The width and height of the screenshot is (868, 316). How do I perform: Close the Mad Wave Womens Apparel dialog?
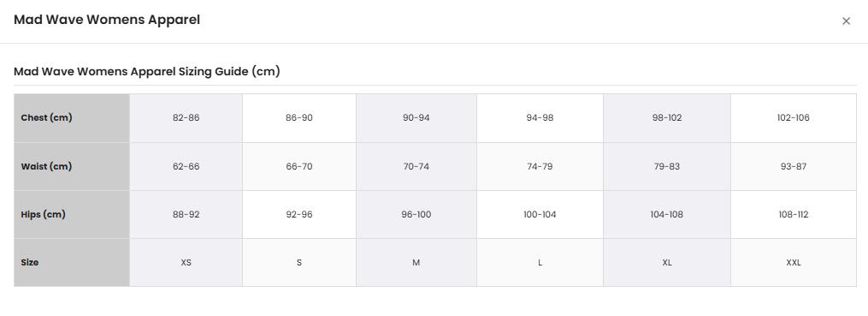(846, 21)
